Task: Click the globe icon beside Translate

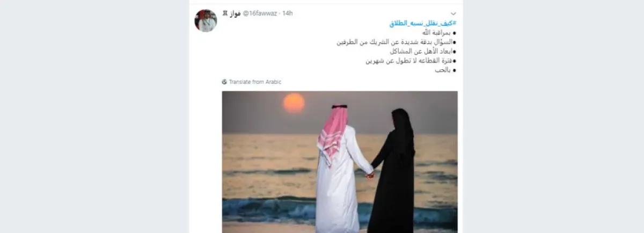Action: coord(225,82)
